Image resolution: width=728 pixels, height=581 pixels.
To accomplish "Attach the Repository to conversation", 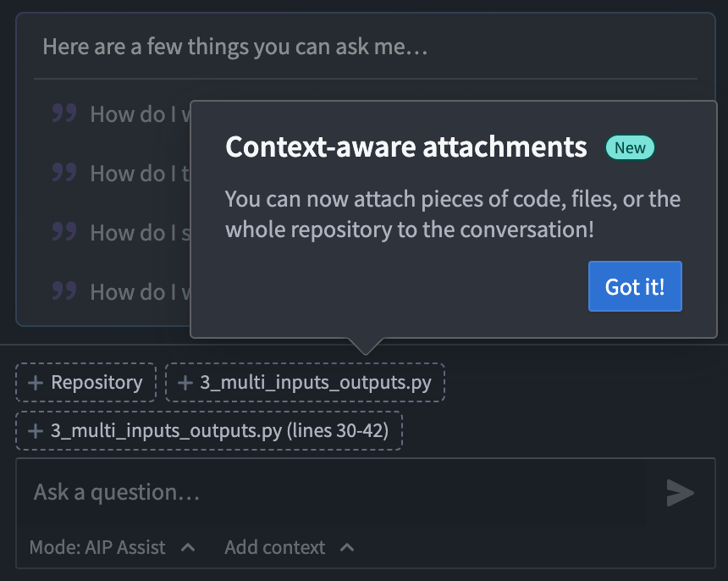I will [x=85, y=383].
